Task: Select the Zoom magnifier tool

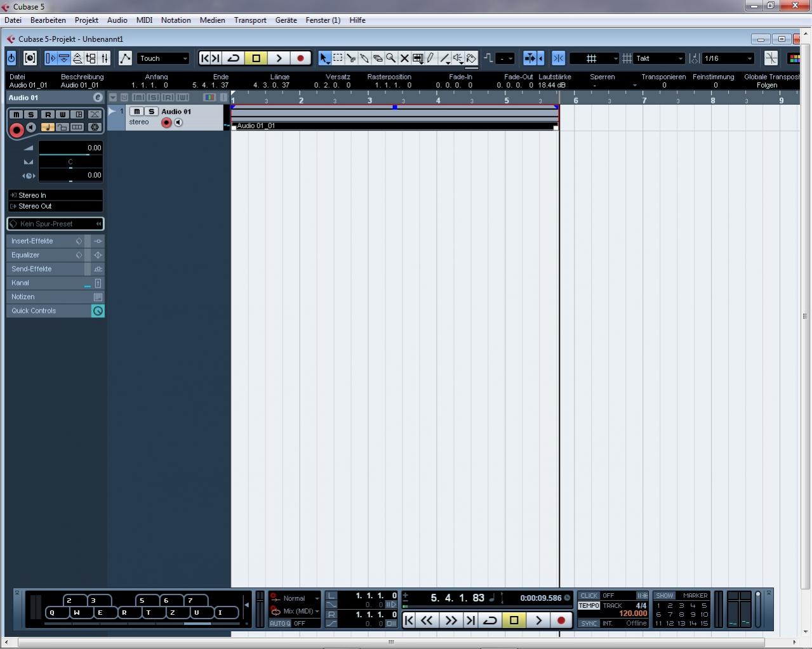Action: [x=391, y=58]
